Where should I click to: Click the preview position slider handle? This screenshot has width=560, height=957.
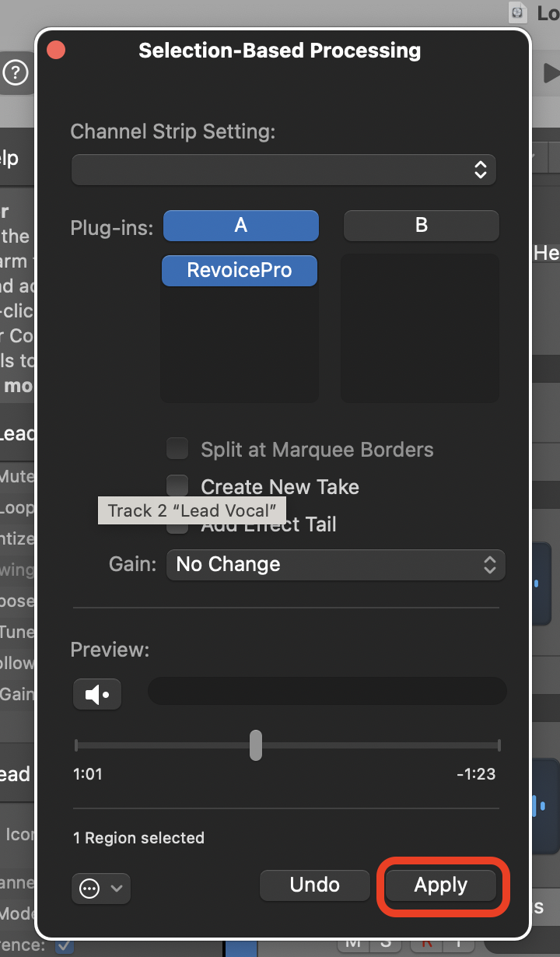point(255,745)
